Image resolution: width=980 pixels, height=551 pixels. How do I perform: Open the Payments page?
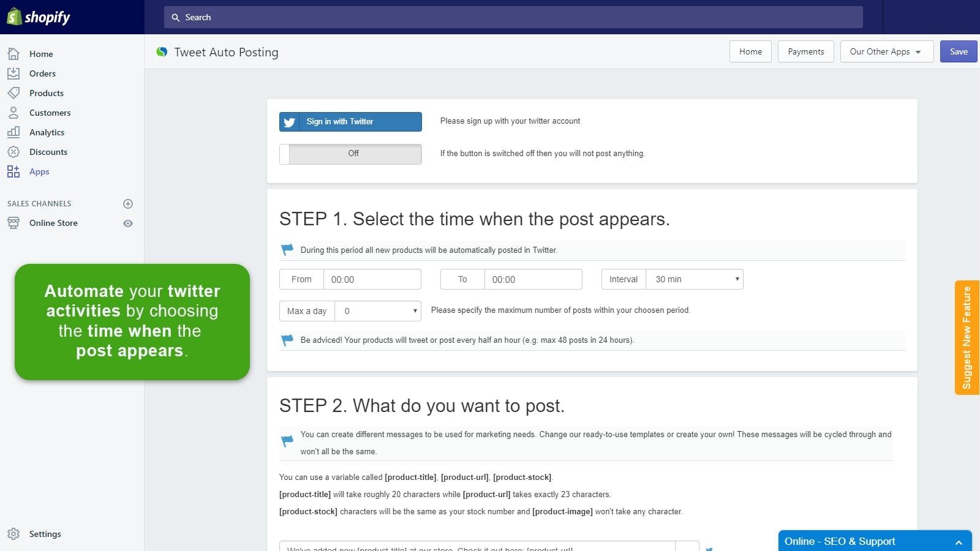pyautogui.click(x=805, y=52)
